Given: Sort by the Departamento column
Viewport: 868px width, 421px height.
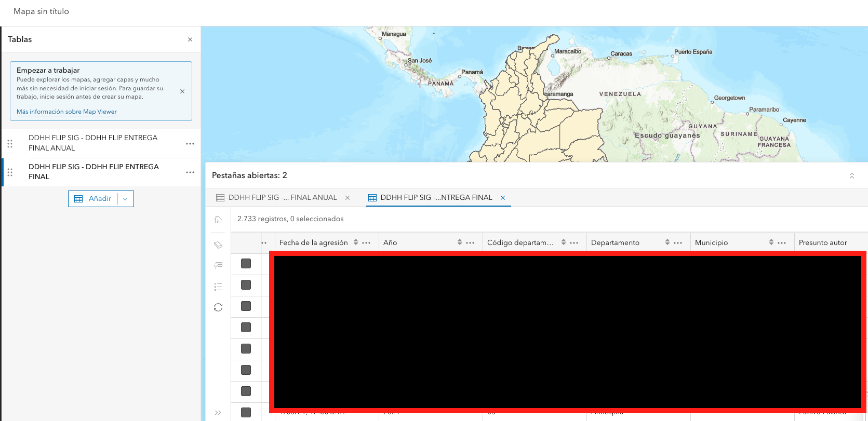Looking at the screenshot, I should [x=667, y=242].
